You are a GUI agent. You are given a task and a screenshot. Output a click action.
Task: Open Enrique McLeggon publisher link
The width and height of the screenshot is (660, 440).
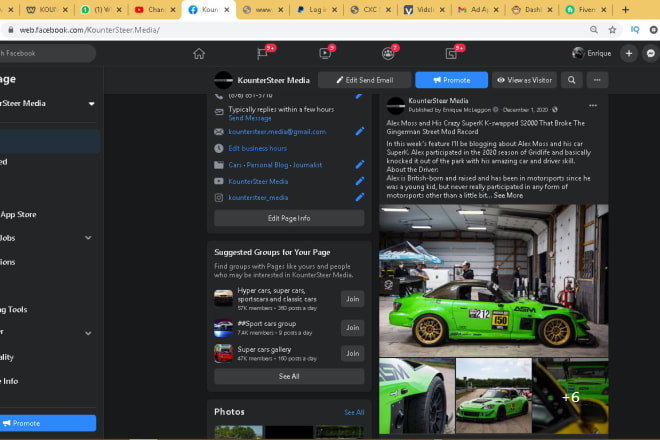(x=466, y=110)
